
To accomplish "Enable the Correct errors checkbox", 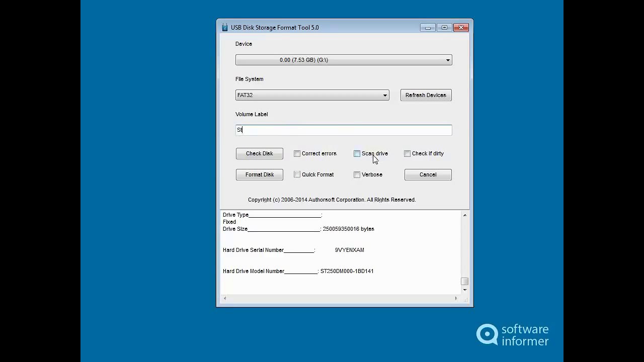I will pyautogui.click(x=297, y=153).
